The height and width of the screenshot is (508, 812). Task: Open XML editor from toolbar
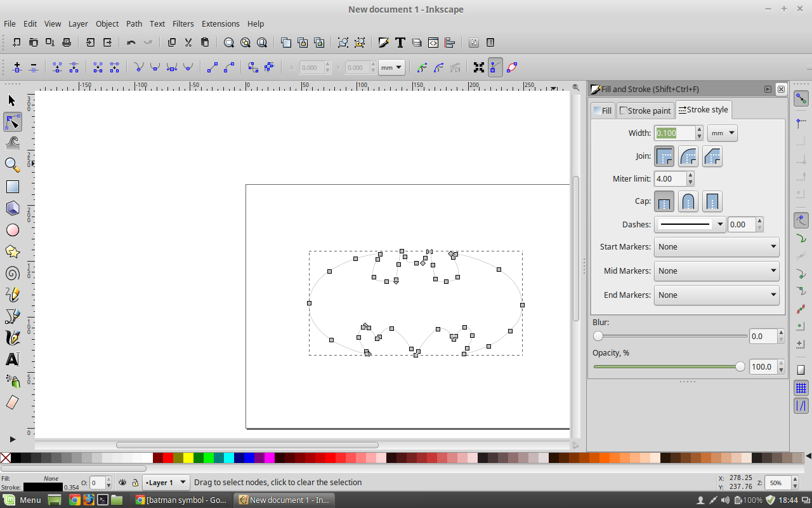coord(433,43)
